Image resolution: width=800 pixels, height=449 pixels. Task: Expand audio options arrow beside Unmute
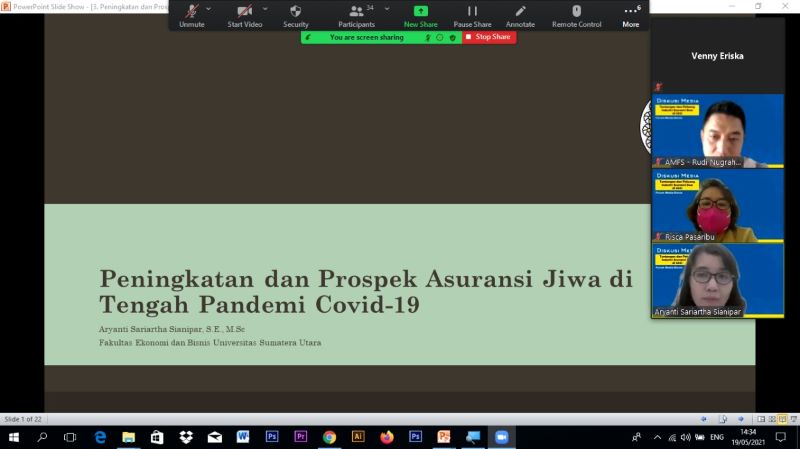coord(209,9)
